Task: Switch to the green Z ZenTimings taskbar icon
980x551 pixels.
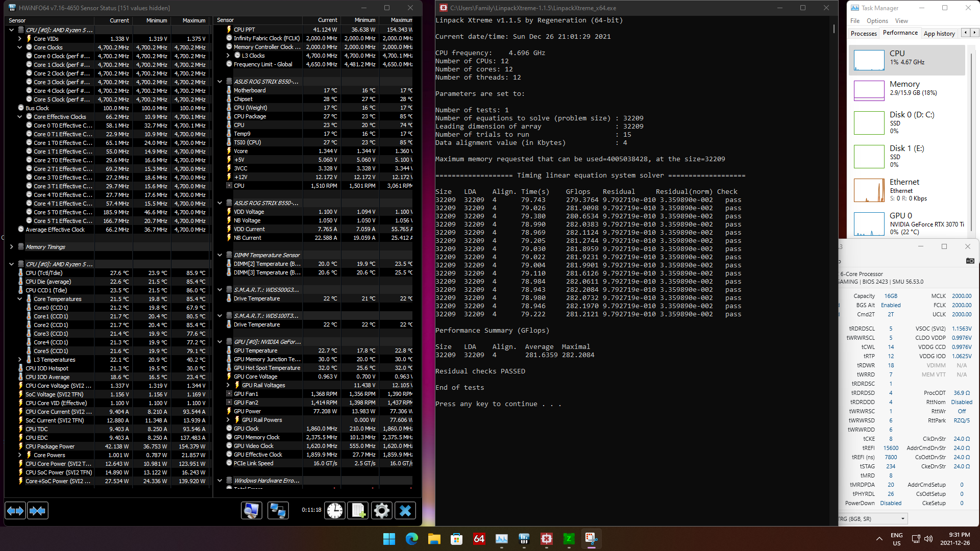Action: coord(569,539)
